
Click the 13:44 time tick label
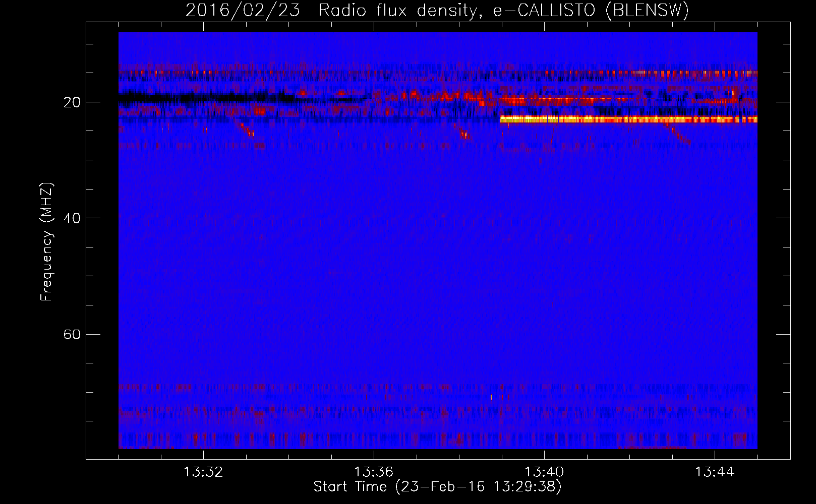click(715, 472)
